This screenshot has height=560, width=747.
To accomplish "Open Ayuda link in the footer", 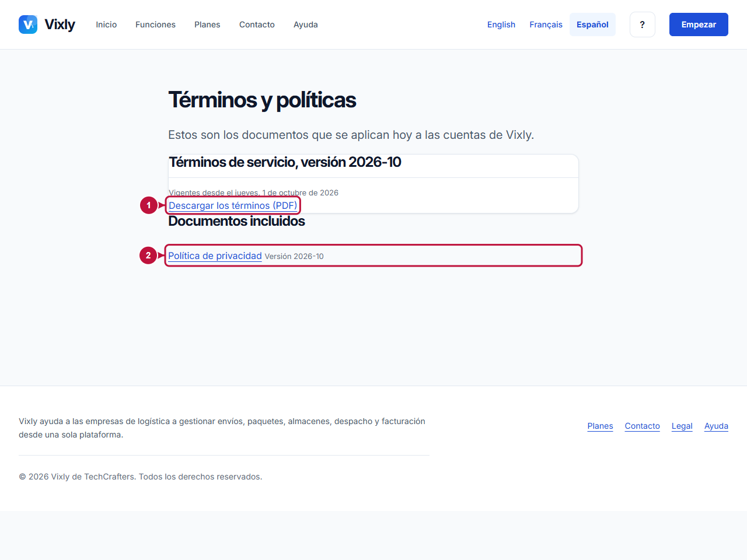I will coord(716,426).
